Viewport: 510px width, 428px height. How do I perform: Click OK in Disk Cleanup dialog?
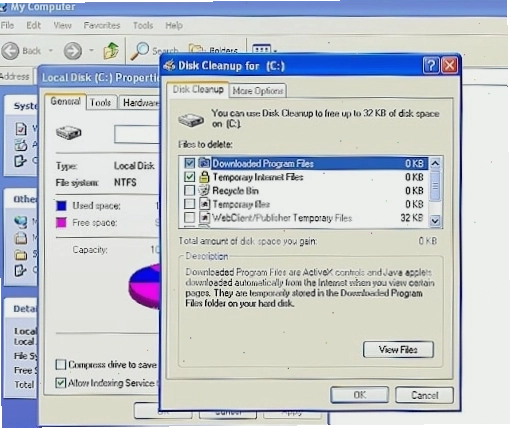tap(359, 395)
